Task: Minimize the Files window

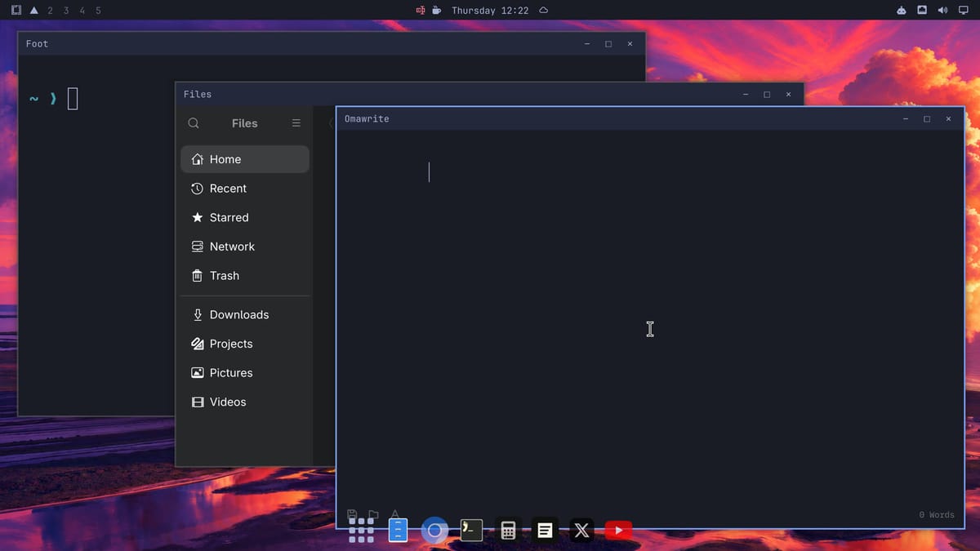Action: click(746, 95)
